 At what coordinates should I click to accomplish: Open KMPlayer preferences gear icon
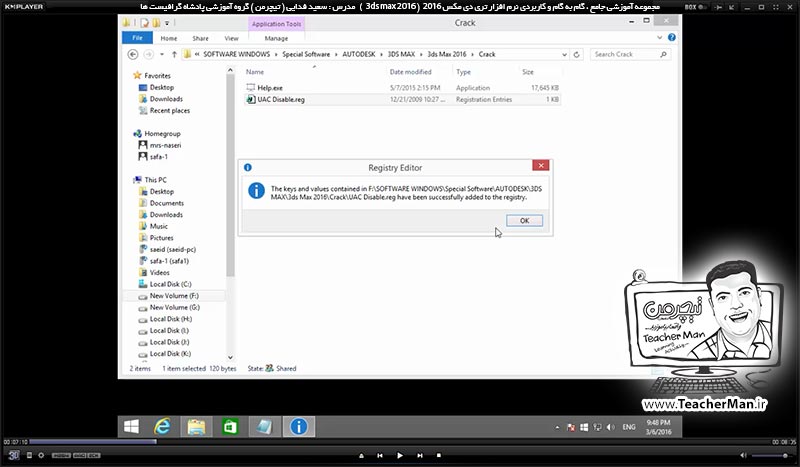[41, 455]
